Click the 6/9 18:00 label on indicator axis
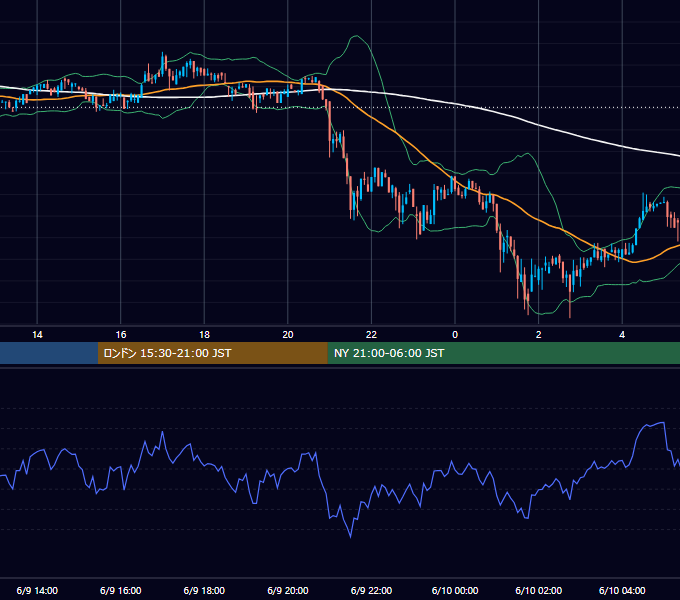Screen dimensions: 680x600 coord(204,590)
